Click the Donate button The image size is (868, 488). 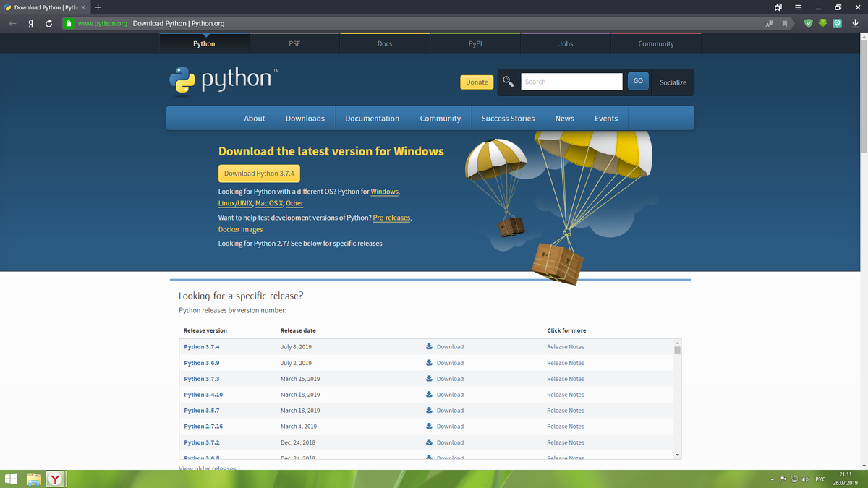click(477, 82)
